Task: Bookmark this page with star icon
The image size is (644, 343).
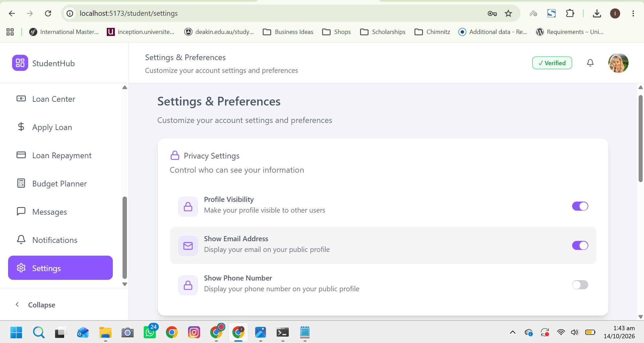Action: [508, 13]
